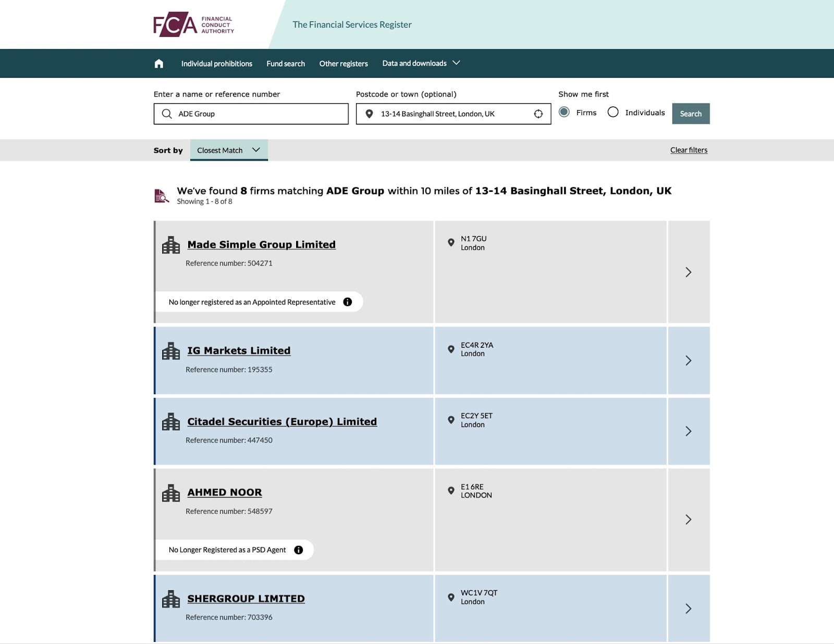Click the postcode or town input field
The width and height of the screenshot is (834, 644).
pyautogui.click(x=453, y=114)
